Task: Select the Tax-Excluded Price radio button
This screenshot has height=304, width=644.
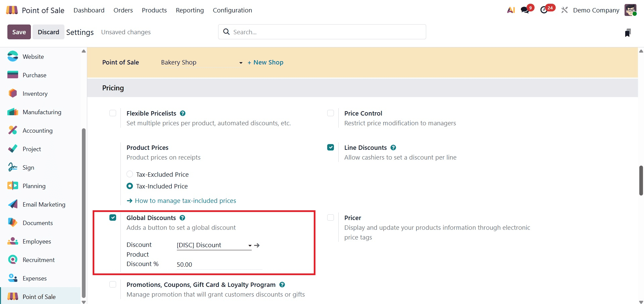Action: tap(130, 174)
